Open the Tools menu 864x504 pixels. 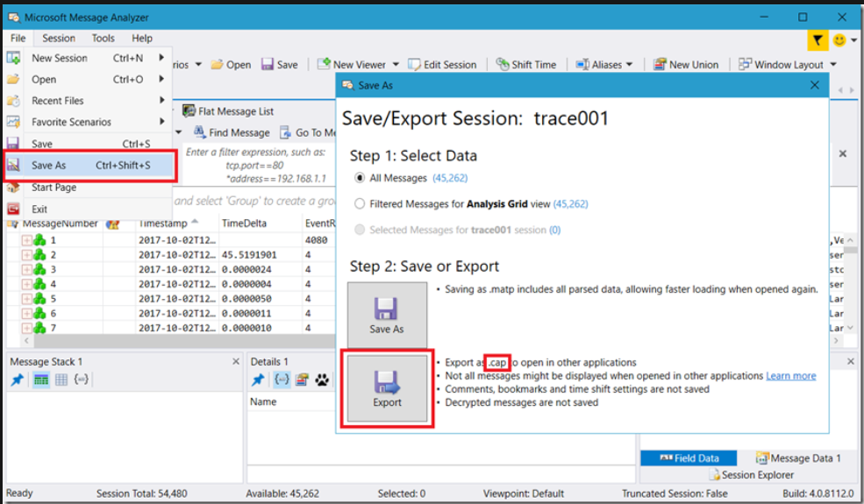(103, 39)
